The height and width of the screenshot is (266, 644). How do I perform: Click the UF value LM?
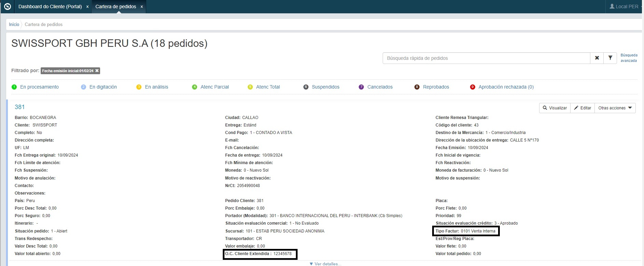[x=26, y=148]
